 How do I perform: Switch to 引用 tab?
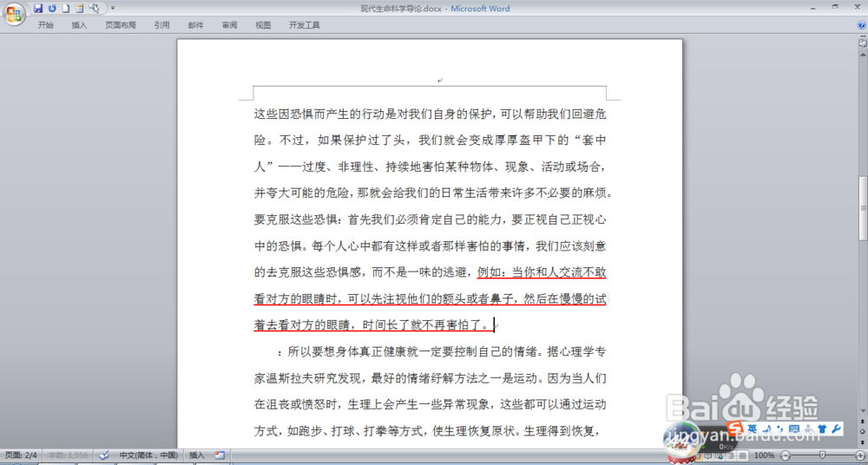coord(162,25)
